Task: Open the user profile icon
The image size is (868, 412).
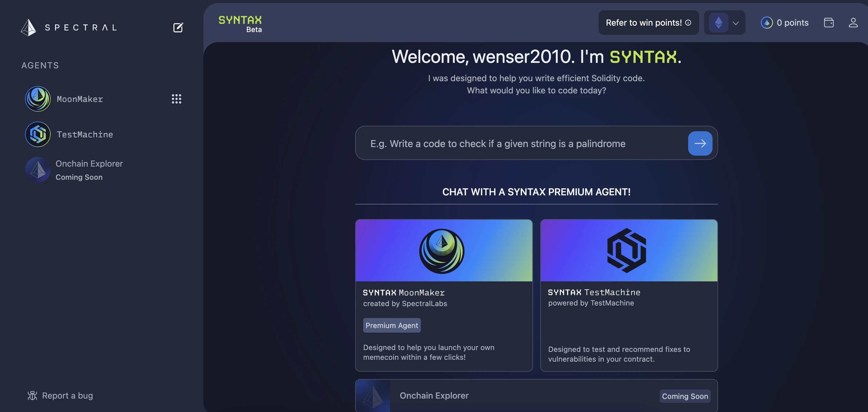Action: (853, 23)
